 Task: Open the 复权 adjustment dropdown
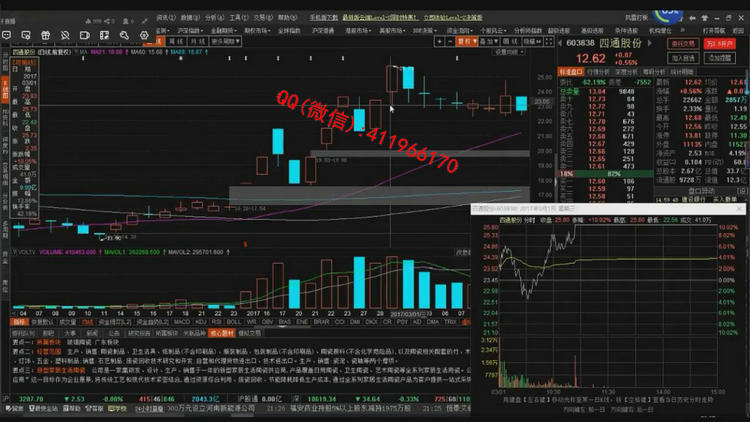coord(467,42)
